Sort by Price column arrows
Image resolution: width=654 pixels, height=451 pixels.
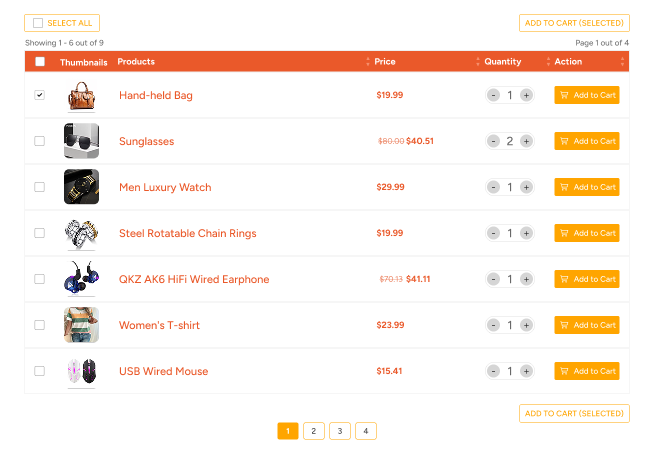(x=478, y=62)
